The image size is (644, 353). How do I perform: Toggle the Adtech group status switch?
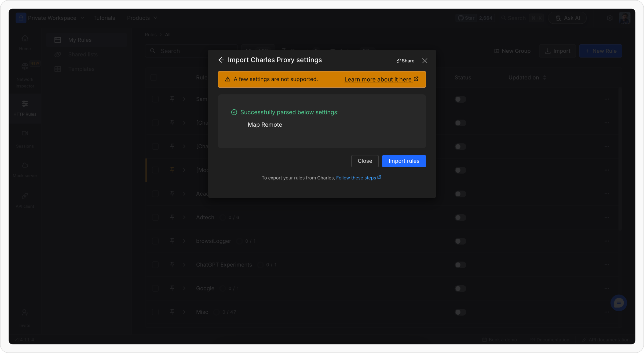(460, 218)
